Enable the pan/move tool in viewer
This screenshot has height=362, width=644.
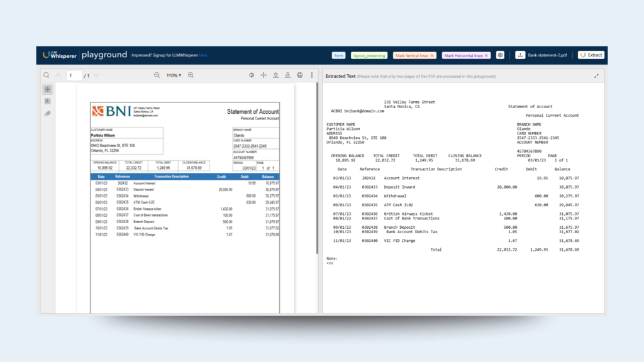pos(264,75)
